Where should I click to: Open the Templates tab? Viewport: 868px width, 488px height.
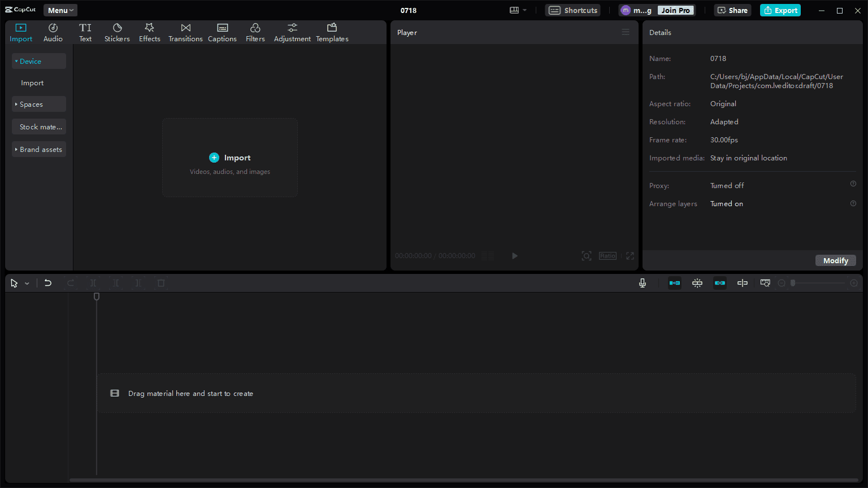[332, 33]
